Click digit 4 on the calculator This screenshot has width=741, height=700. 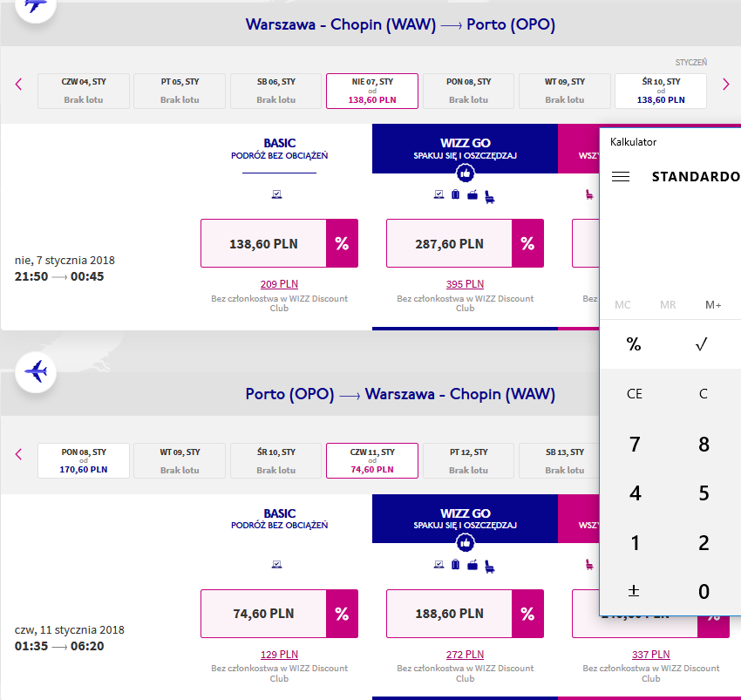pos(635,493)
